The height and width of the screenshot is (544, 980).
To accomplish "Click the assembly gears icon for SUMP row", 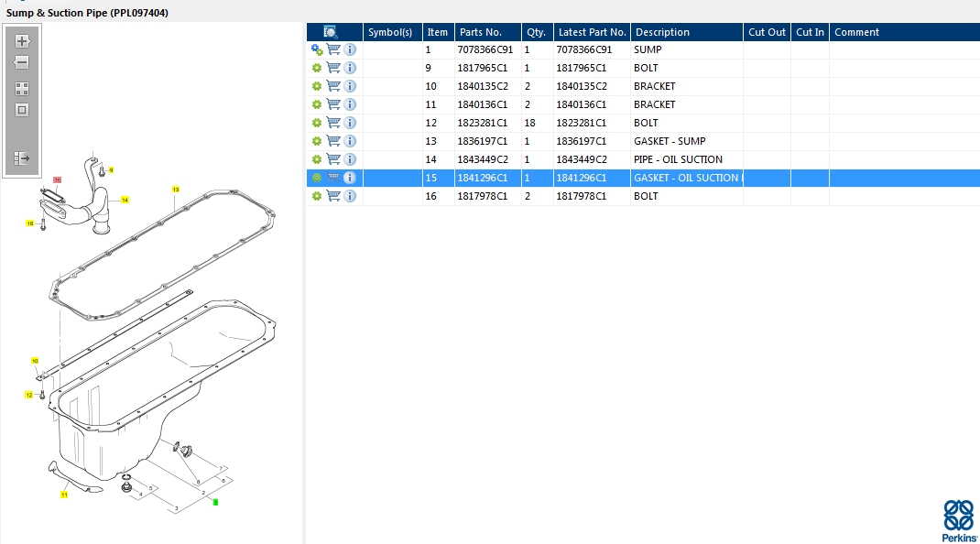I will click(317, 49).
